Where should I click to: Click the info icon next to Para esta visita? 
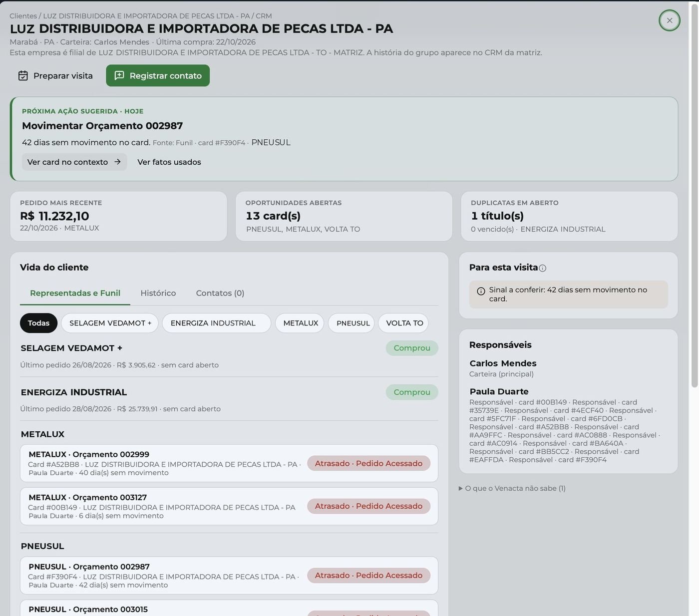click(543, 268)
